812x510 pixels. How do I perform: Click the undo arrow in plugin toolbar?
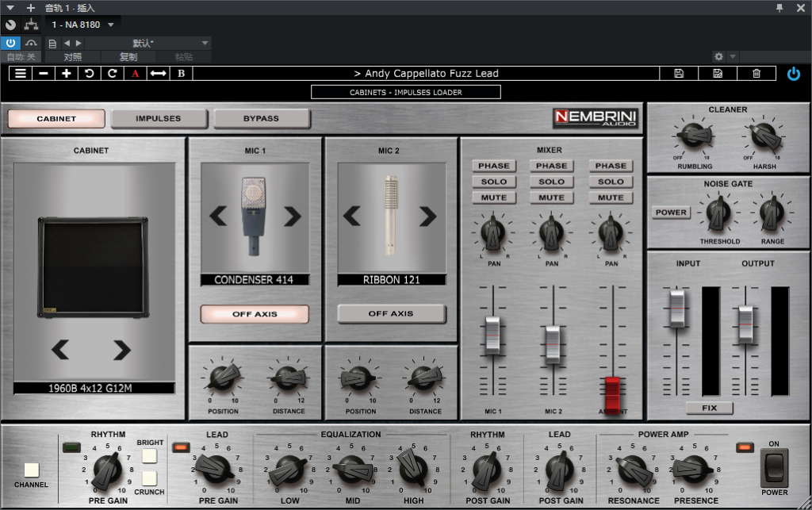point(90,74)
